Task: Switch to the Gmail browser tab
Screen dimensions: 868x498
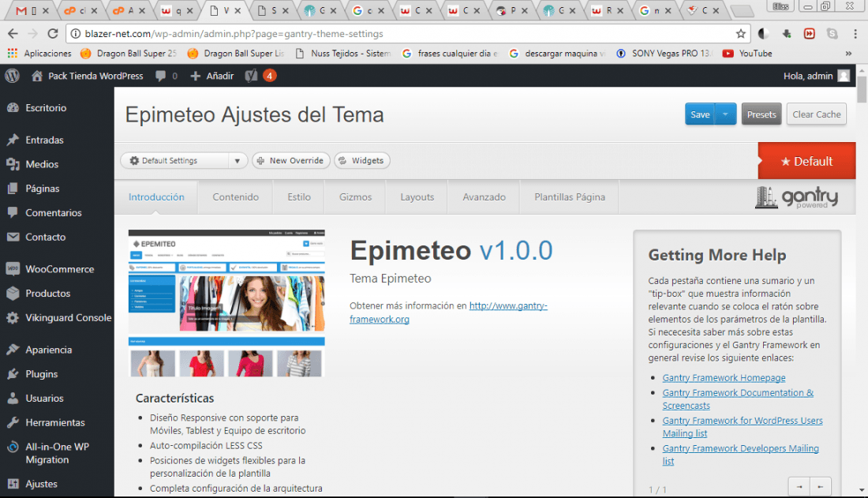Action: click(x=32, y=10)
